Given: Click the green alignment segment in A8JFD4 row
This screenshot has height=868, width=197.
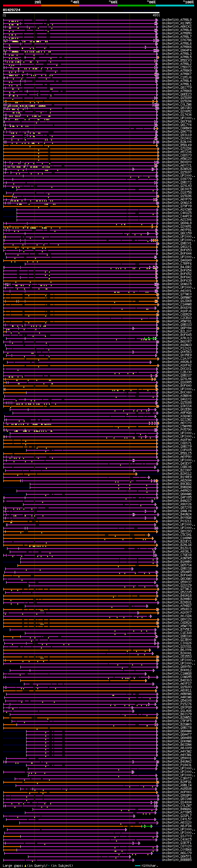Looking at the screenshot, I should (x=147, y=826).
